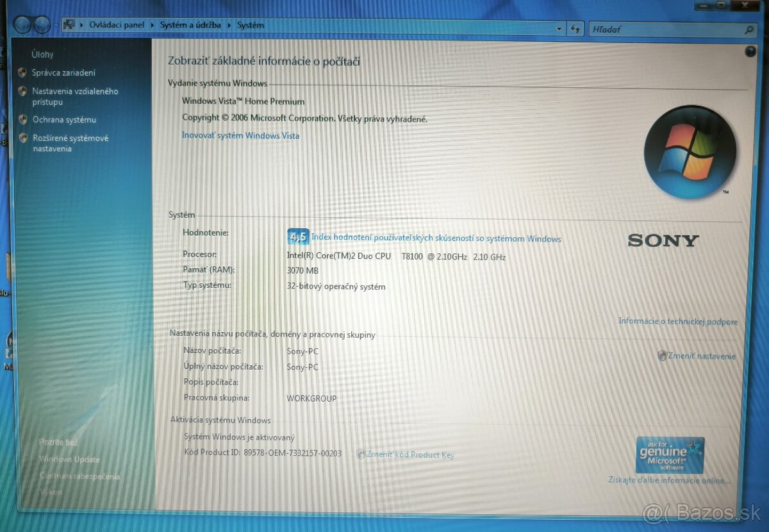The width and height of the screenshot is (769, 532).
Task: Click the large Windows logo graphic
Action: click(691, 152)
